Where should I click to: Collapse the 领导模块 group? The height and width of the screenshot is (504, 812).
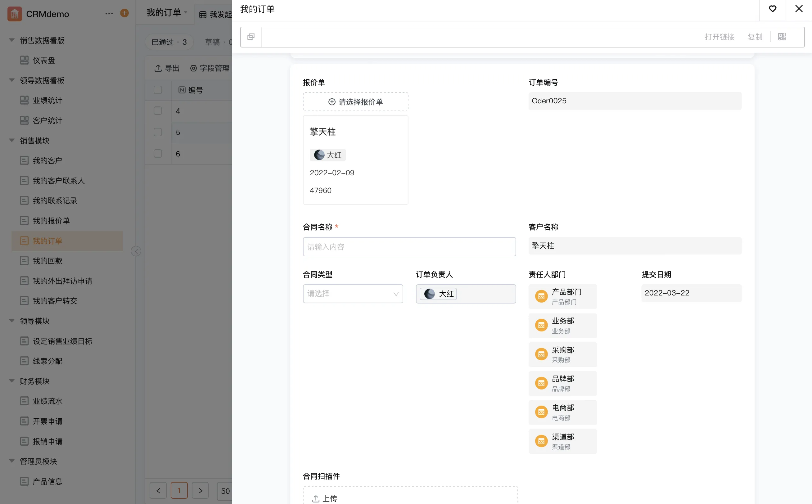(12, 321)
